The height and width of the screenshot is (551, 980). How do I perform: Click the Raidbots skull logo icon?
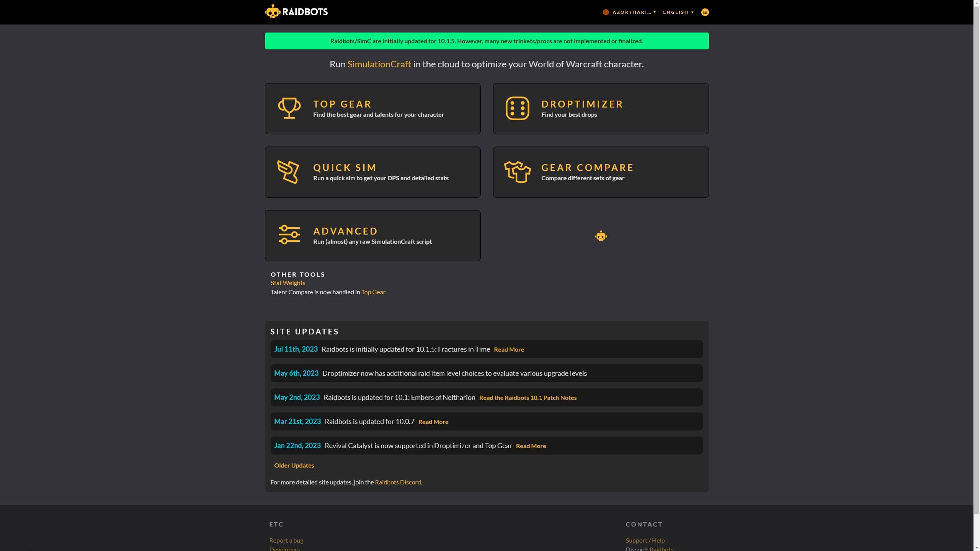[x=273, y=11]
